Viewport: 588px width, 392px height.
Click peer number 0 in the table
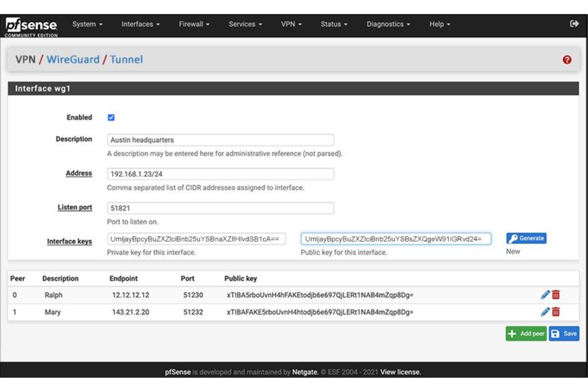click(15, 295)
